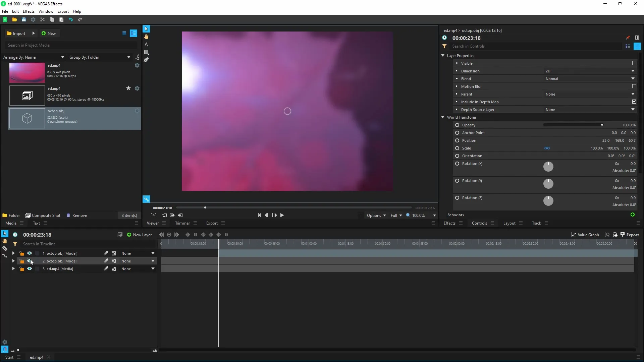Click the sort A-Z order icon
This screenshot has width=644, height=362.
point(137,57)
